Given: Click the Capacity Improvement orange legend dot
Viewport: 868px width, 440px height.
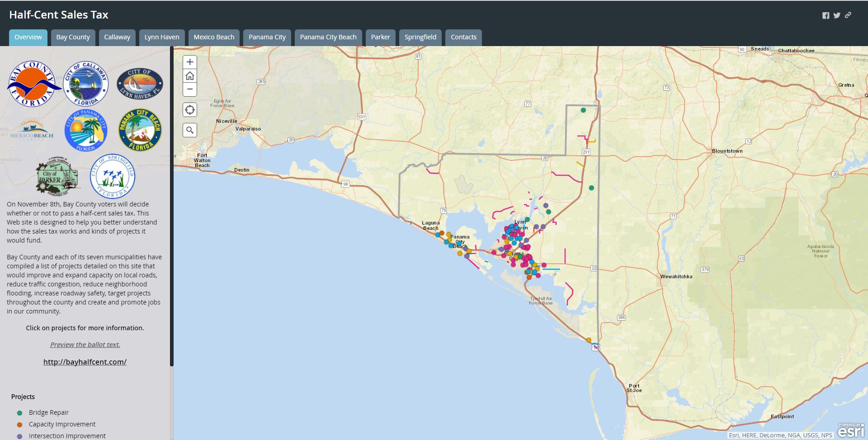Looking at the screenshot, I should pyautogui.click(x=19, y=425).
